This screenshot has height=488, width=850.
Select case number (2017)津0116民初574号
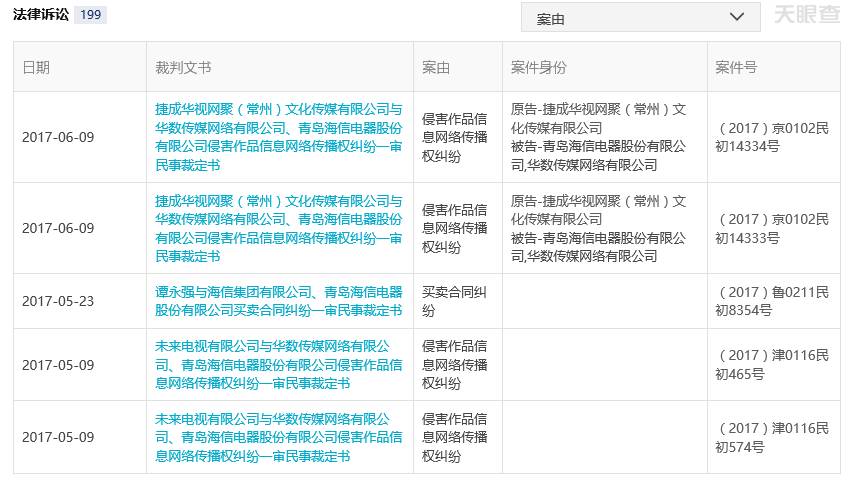772,438
